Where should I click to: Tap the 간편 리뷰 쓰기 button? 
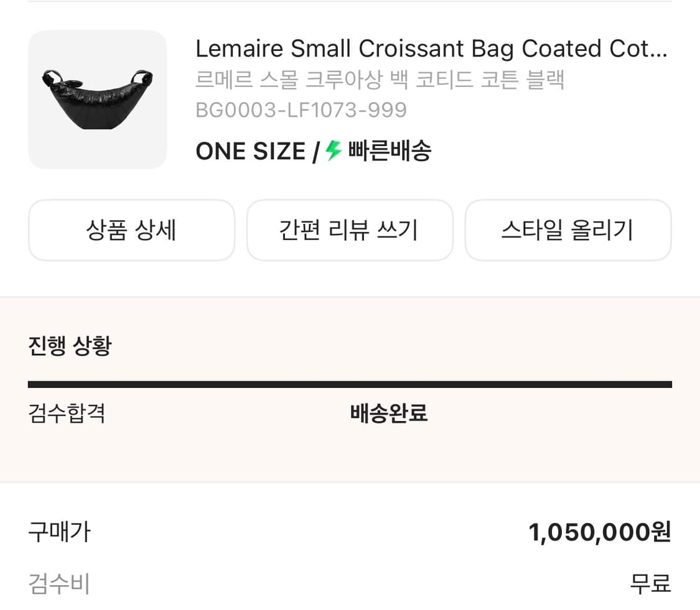tap(349, 230)
